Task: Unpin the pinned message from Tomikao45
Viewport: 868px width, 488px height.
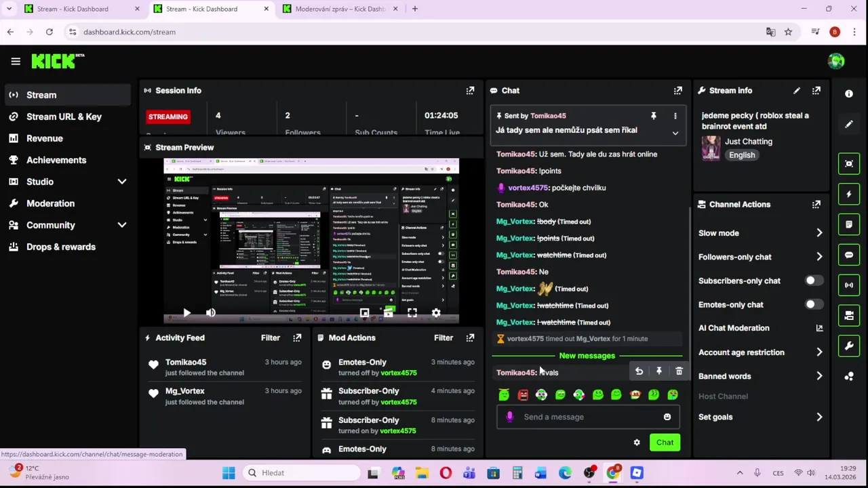Action: [x=654, y=116]
